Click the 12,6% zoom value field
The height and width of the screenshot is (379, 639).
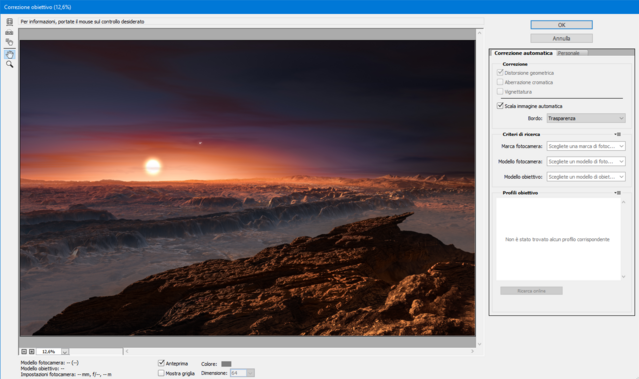point(48,351)
